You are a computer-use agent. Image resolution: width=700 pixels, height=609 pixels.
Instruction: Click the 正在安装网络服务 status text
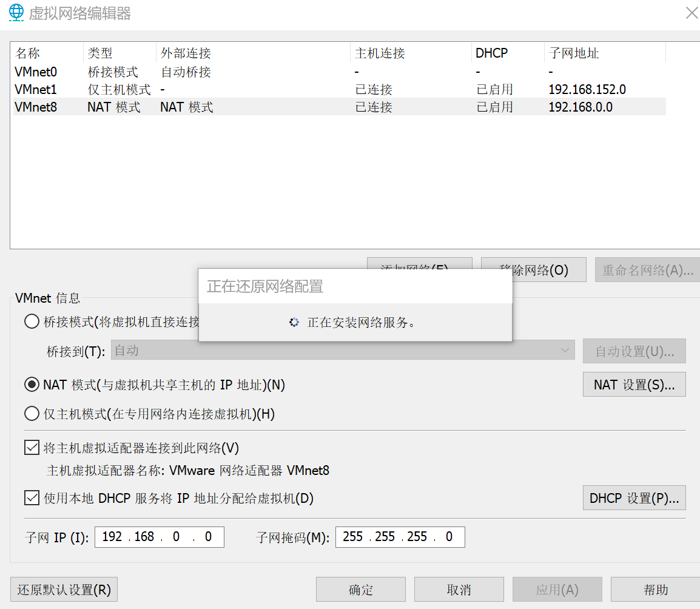coord(361,322)
